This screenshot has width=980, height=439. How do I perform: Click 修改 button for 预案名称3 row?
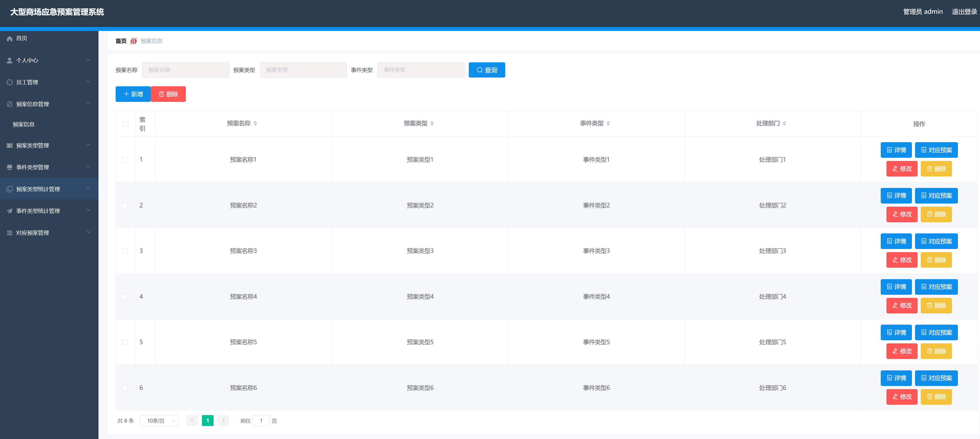pos(902,260)
